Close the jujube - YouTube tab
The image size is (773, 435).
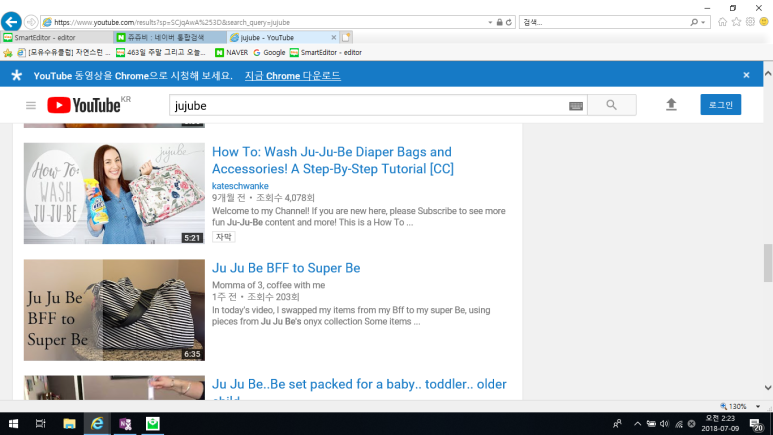click(x=334, y=37)
